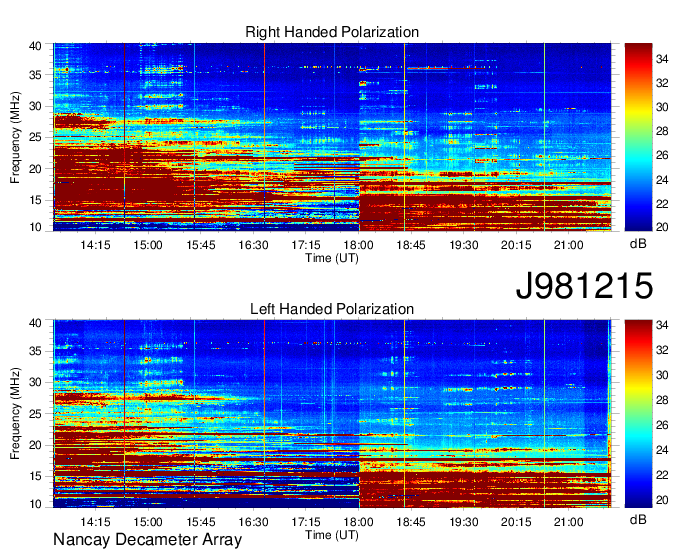Screen dimensions: 680x552
Task: Click the 17:15 tick of top plot
Action: point(306,245)
